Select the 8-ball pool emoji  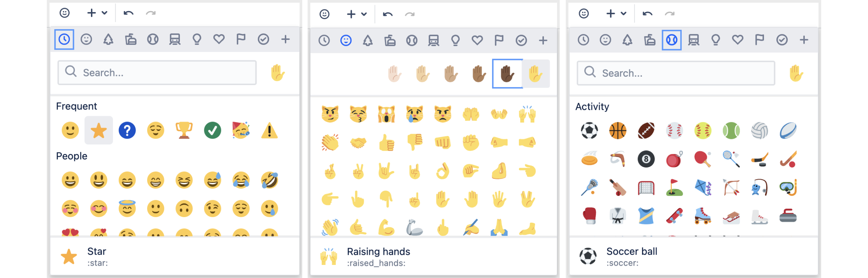[646, 159]
